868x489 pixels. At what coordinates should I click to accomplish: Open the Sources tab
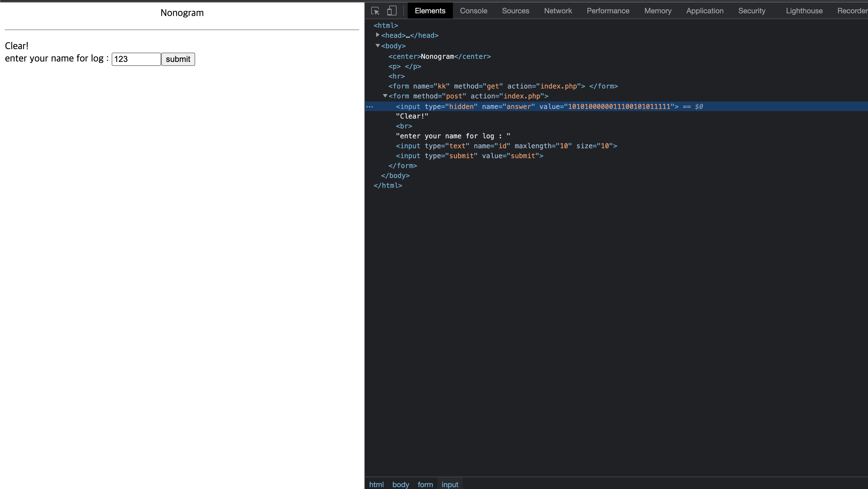(x=515, y=11)
